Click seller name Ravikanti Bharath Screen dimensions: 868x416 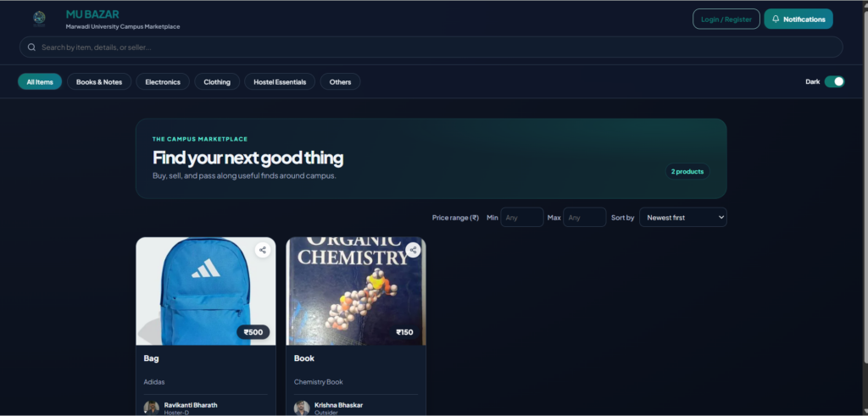tap(191, 405)
